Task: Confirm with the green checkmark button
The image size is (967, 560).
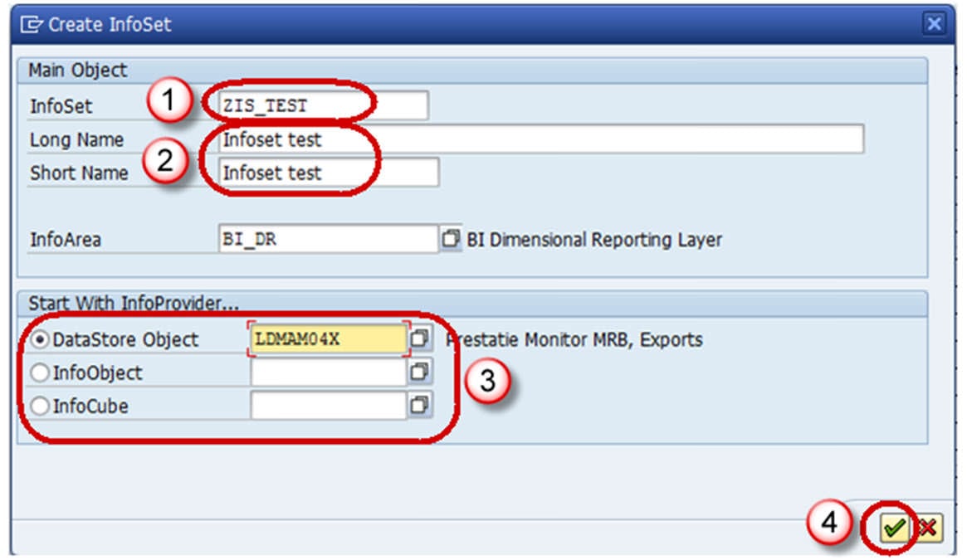Action: pyautogui.click(x=894, y=528)
